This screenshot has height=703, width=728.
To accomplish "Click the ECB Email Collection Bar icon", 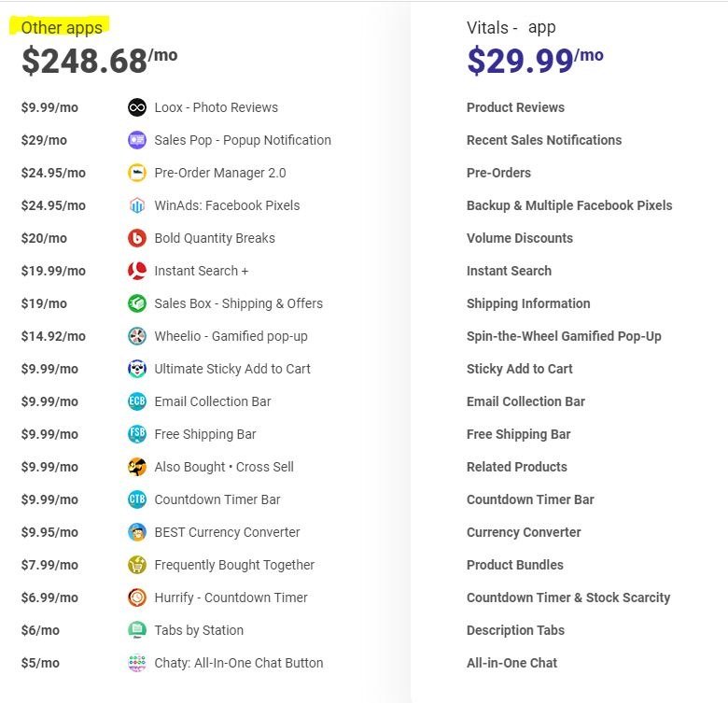I will click(x=137, y=401).
